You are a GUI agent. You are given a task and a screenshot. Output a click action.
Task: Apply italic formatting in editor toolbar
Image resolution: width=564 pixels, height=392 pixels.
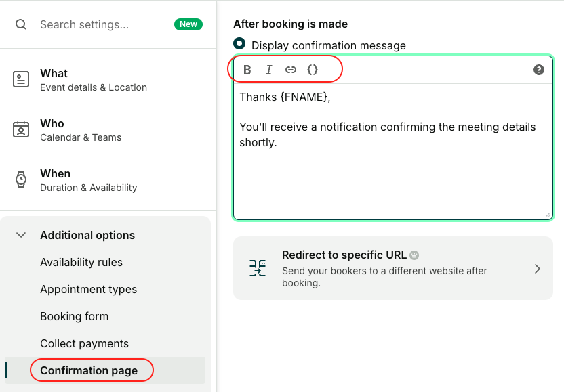(269, 70)
